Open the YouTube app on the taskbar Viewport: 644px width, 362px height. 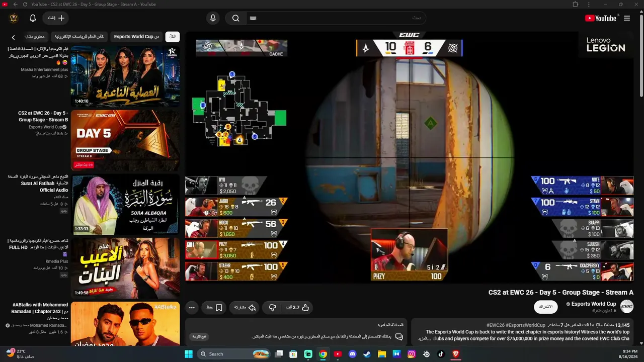pyautogui.click(x=338, y=354)
